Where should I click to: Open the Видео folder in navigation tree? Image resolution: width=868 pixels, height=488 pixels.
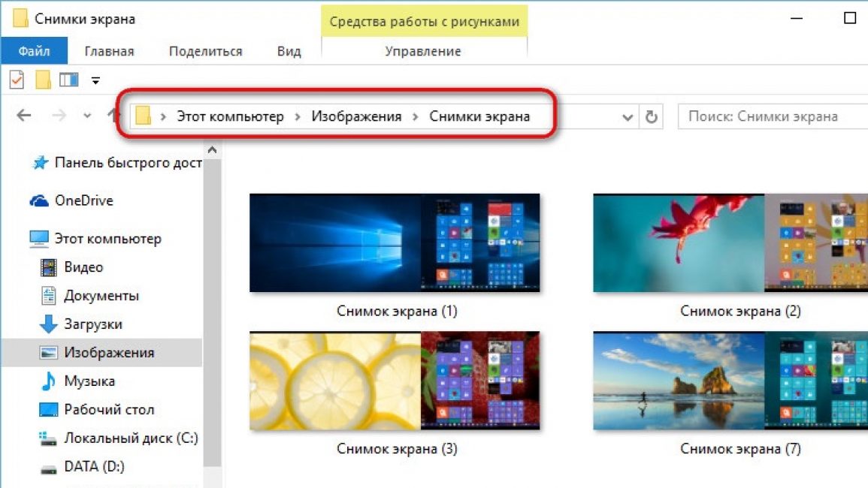click(83, 267)
